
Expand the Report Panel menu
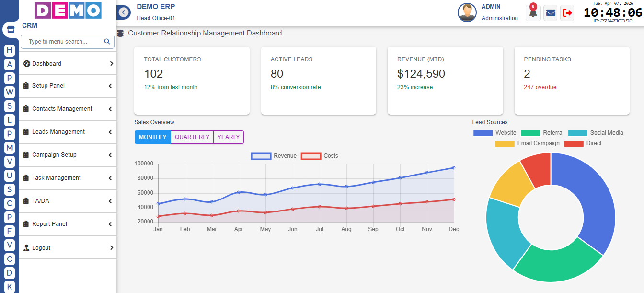[68, 224]
